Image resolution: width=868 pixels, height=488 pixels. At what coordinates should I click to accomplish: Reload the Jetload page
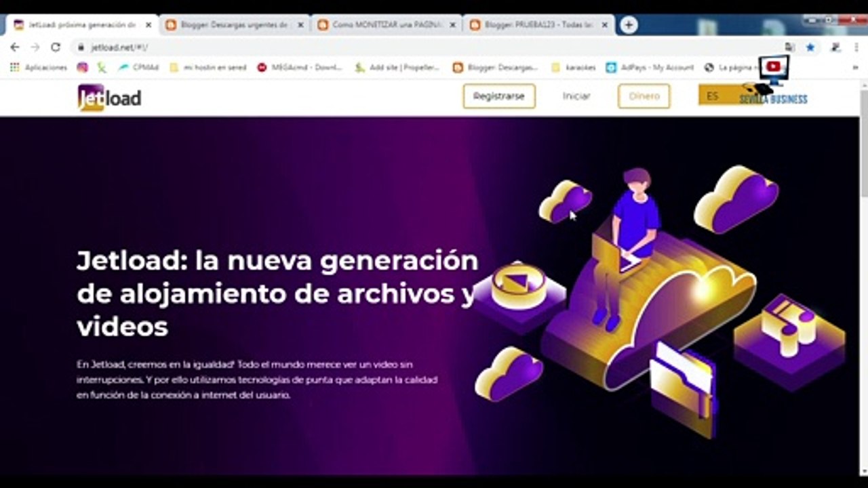pos(56,47)
